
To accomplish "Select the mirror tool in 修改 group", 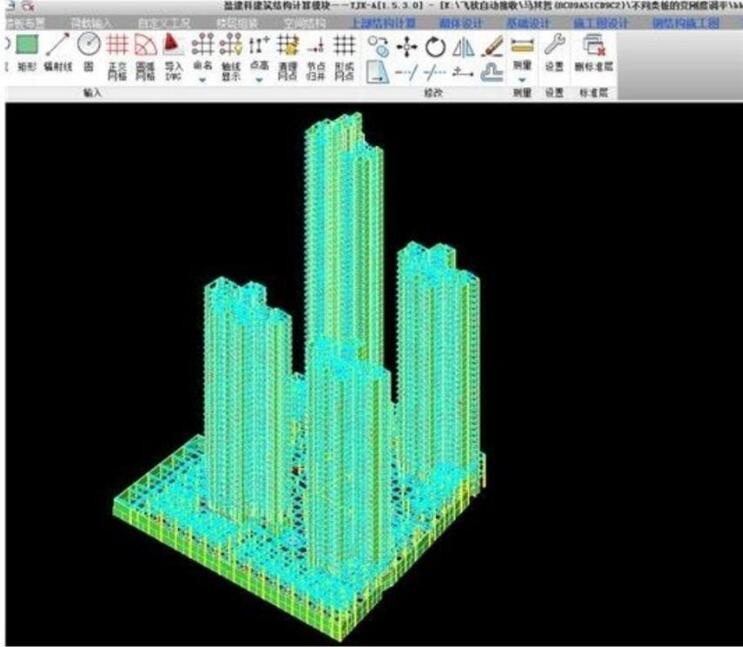I will pos(463,45).
